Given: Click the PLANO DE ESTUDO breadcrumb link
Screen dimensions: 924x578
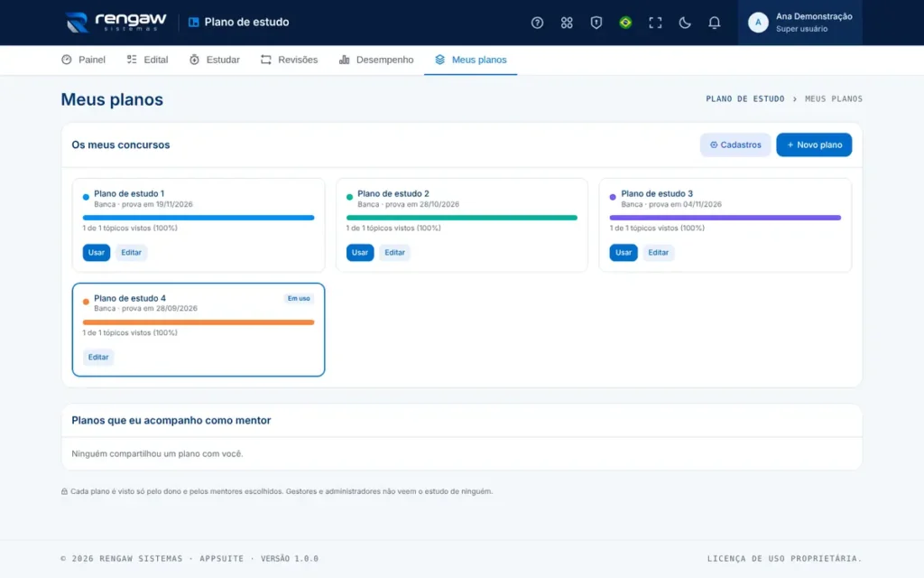Looking at the screenshot, I should coord(744,99).
